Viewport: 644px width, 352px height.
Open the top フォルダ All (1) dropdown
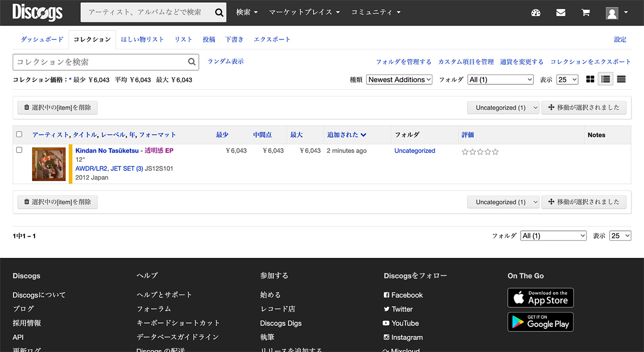tap(500, 79)
